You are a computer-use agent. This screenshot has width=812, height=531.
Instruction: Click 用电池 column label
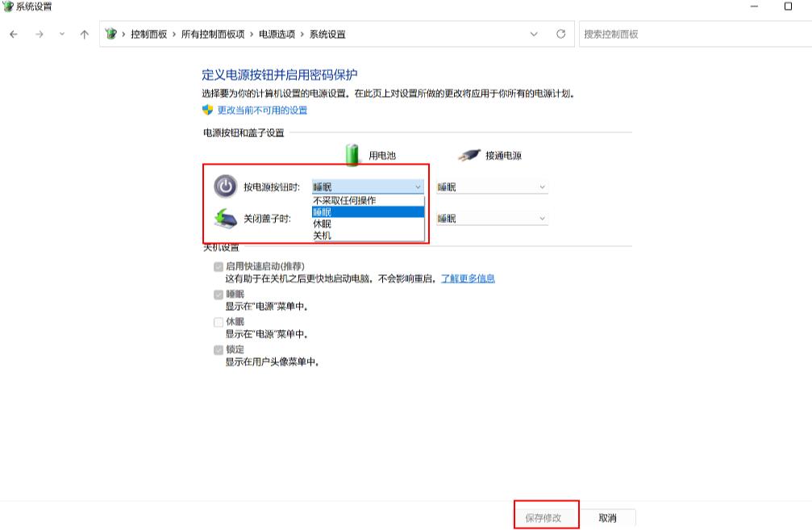tap(382, 156)
